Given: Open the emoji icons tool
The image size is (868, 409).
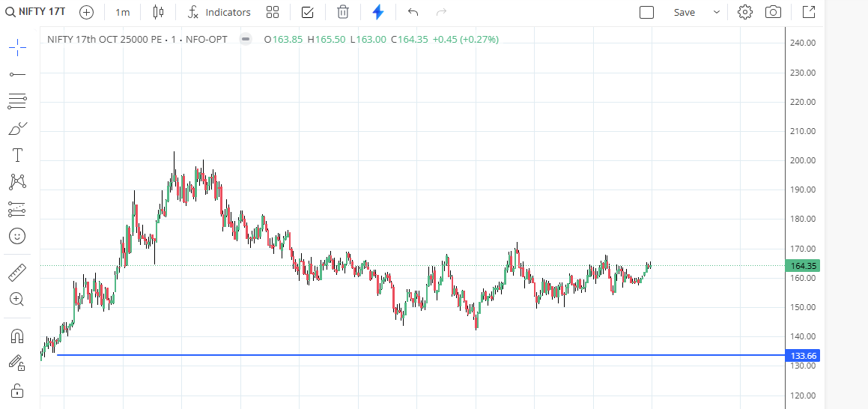Looking at the screenshot, I should click(x=17, y=236).
